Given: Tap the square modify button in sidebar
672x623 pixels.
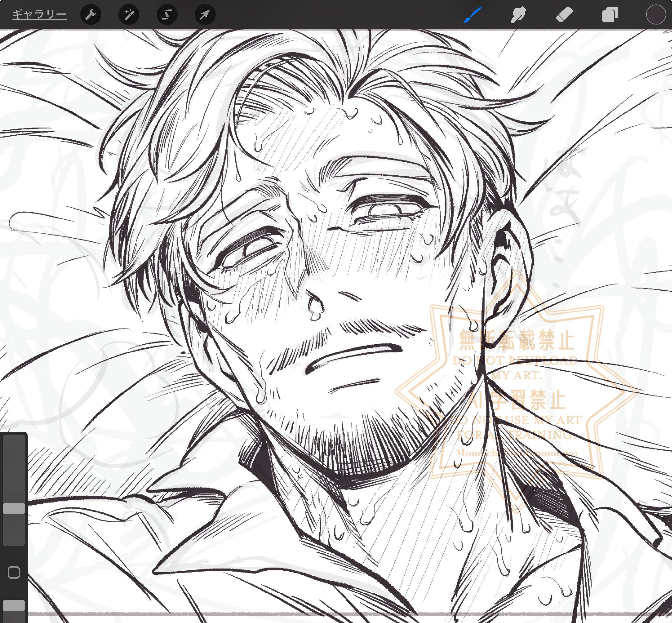Looking at the screenshot, I should coord(14,573).
